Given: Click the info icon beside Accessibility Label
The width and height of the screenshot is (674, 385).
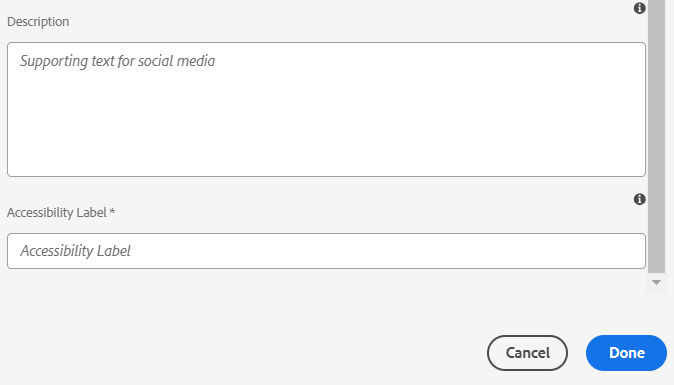Looking at the screenshot, I should (639, 199).
